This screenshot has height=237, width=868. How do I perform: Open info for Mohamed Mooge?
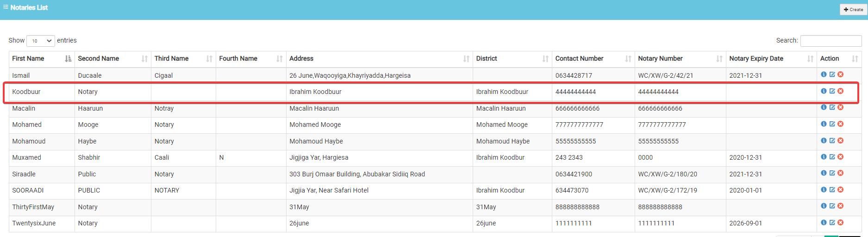824,124
